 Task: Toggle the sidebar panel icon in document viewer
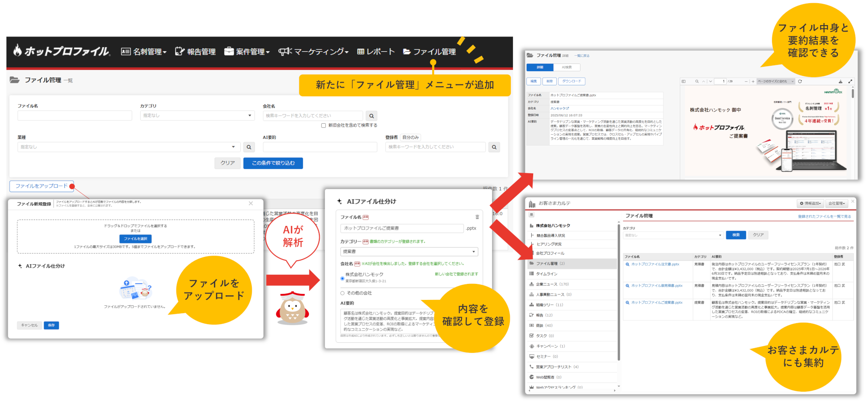click(684, 81)
